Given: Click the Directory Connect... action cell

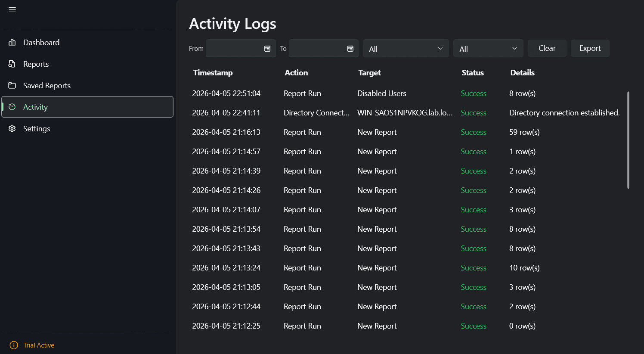Looking at the screenshot, I should (316, 112).
